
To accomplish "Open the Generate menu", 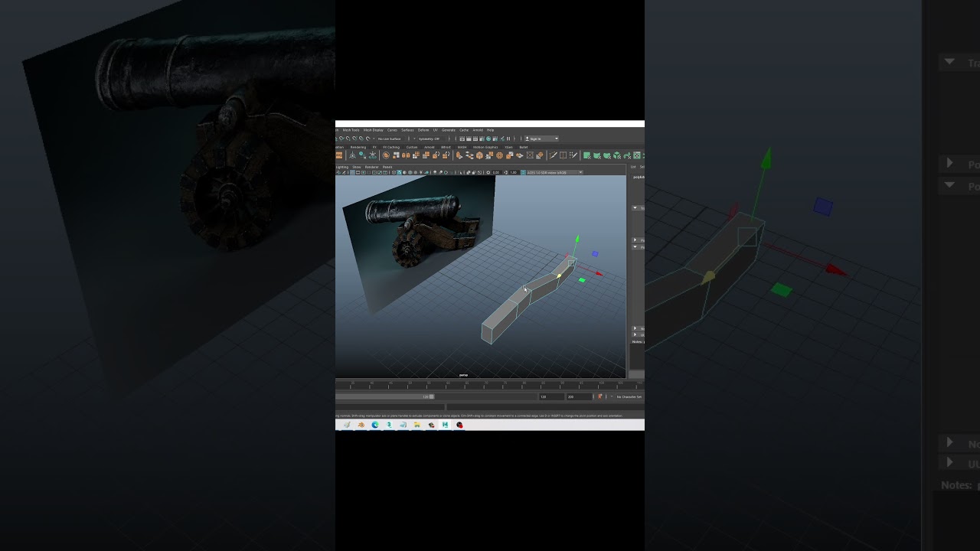I will (449, 130).
